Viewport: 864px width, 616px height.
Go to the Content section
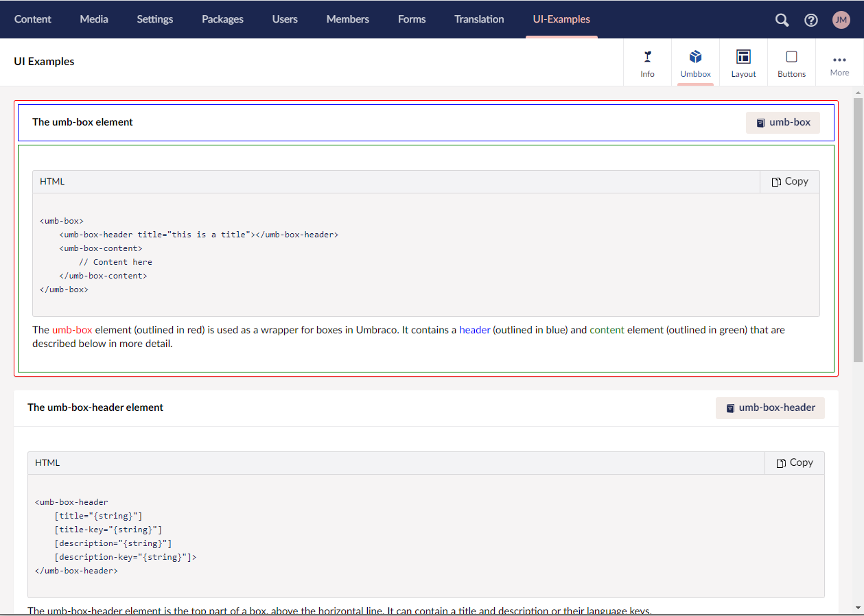33,19
